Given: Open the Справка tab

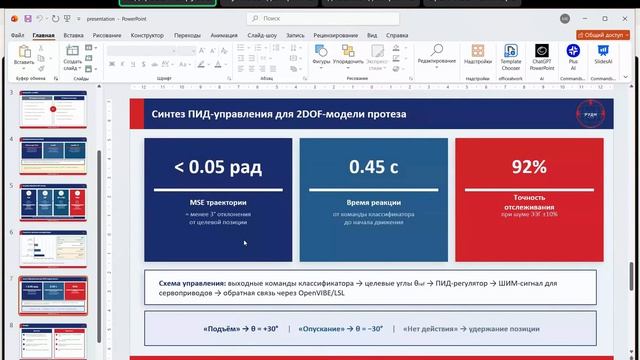Looking at the screenshot, I should (x=397, y=36).
